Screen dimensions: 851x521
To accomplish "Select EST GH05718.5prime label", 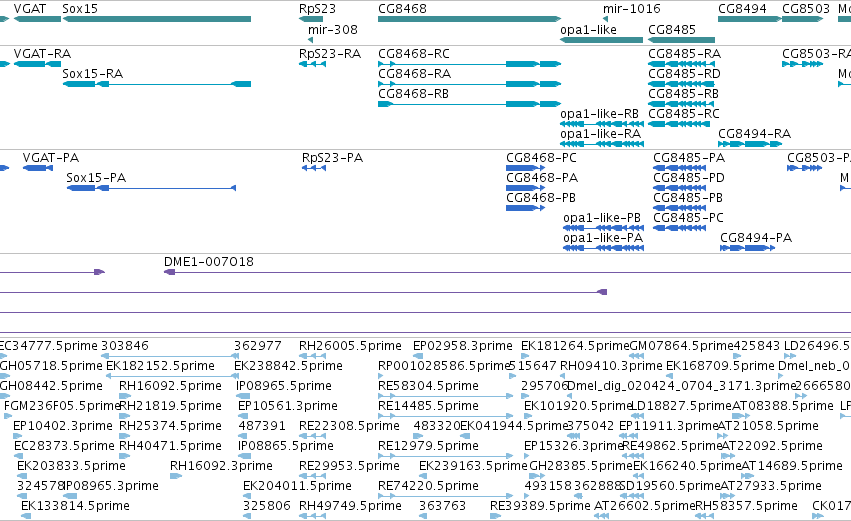I will [51, 366].
